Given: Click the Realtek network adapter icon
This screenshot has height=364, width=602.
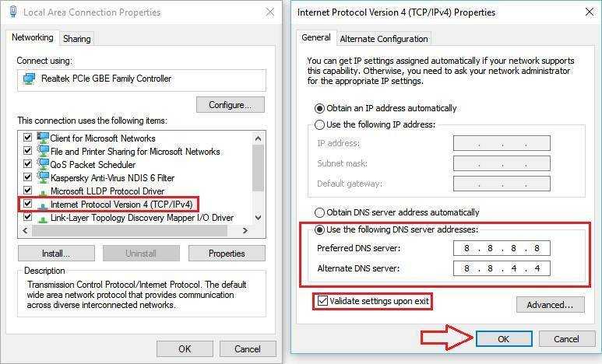Looking at the screenshot, I should click(29, 79).
